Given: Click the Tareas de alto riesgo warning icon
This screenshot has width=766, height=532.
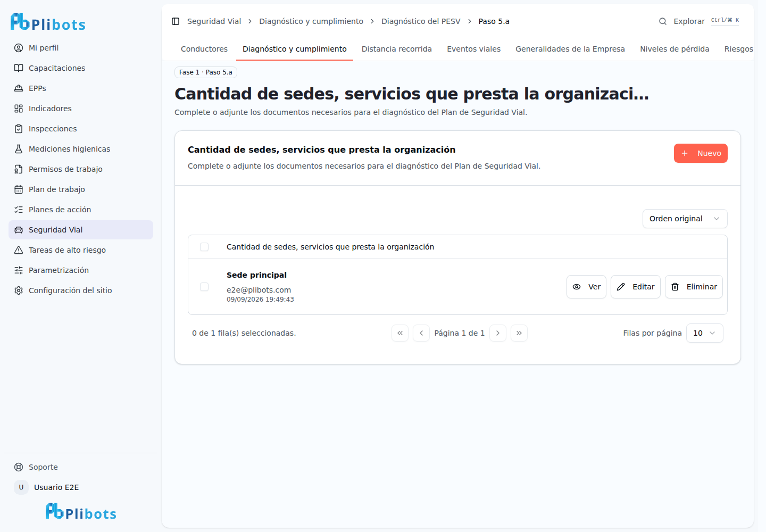Looking at the screenshot, I should 19,250.
